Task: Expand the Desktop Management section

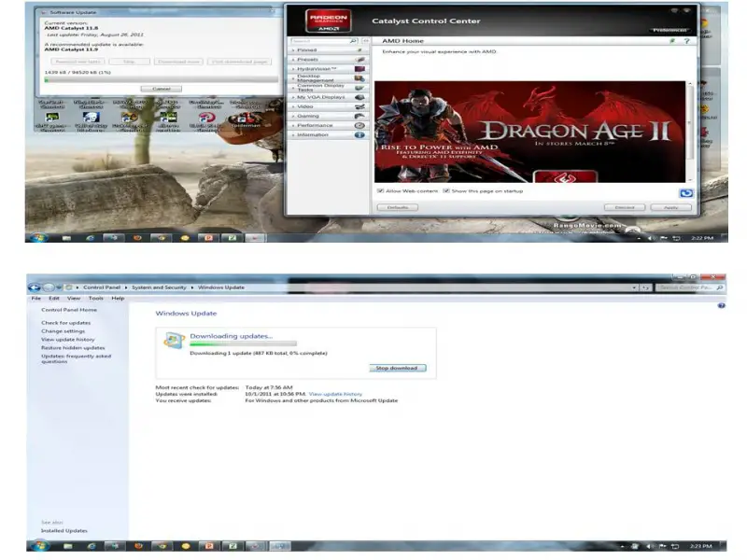Action: 328,78
